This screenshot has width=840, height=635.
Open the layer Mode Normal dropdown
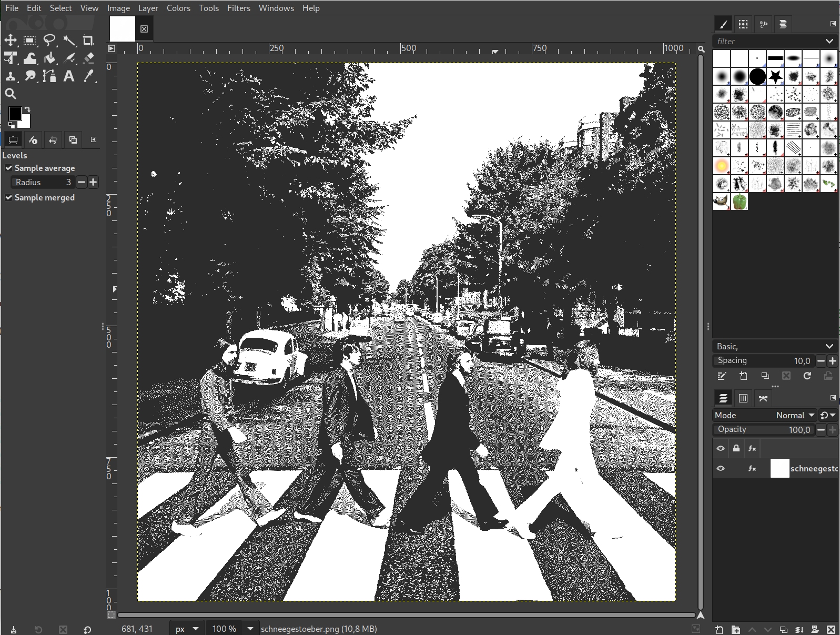click(x=764, y=415)
